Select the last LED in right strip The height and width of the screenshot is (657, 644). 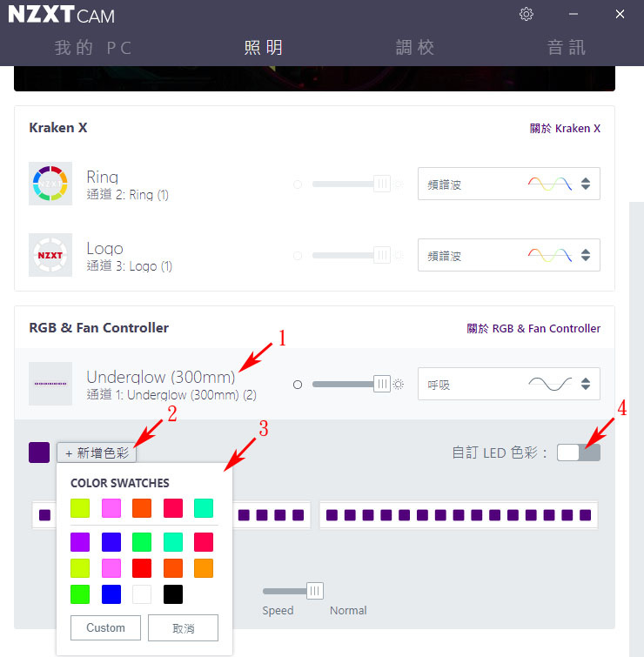click(x=586, y=515)
